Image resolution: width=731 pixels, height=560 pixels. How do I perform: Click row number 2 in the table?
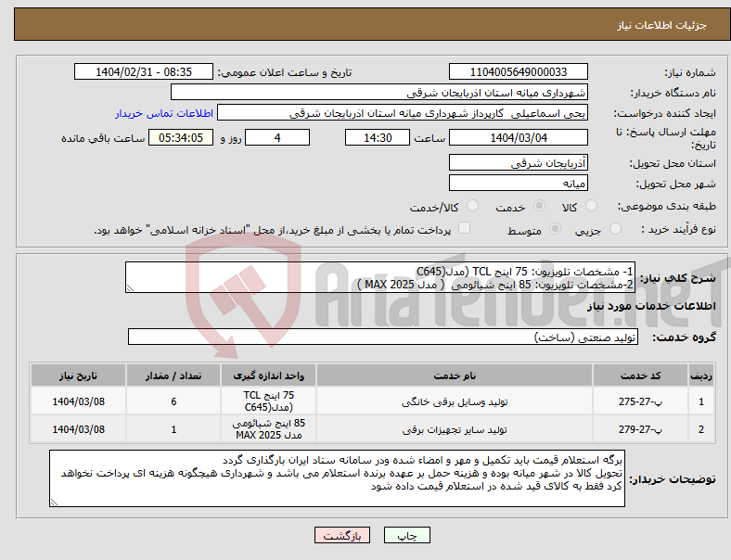coord(701,429)
